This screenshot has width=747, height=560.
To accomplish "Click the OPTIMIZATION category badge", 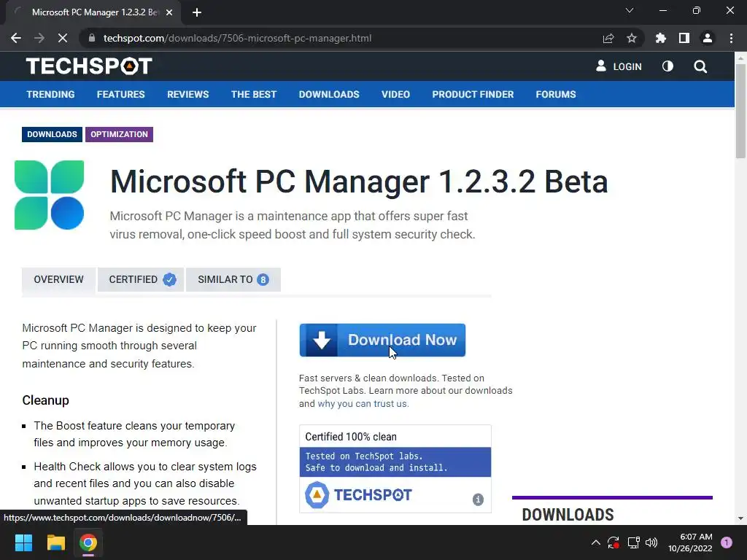I will (119, 134).
